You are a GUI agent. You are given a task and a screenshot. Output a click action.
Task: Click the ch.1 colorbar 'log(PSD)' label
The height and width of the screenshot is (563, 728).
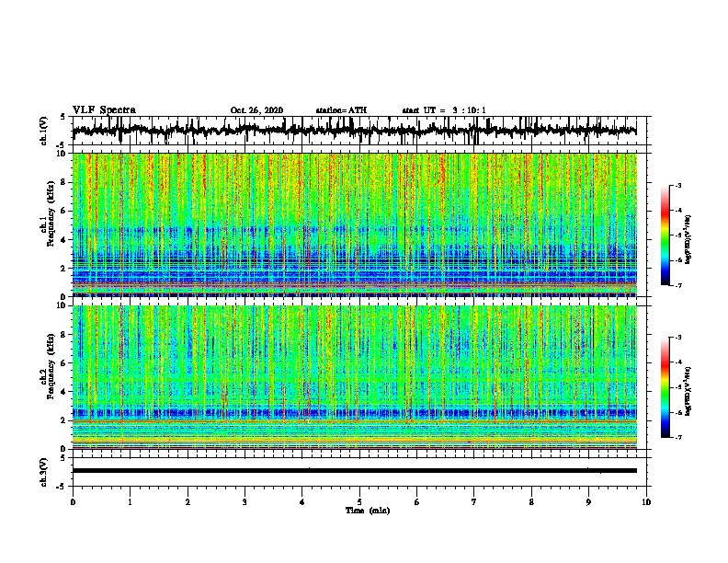(688, 239)
